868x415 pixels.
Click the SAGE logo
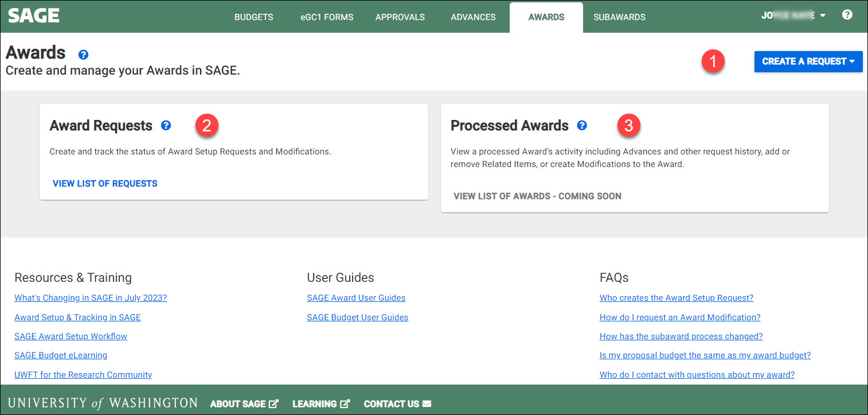click(33, 16)
